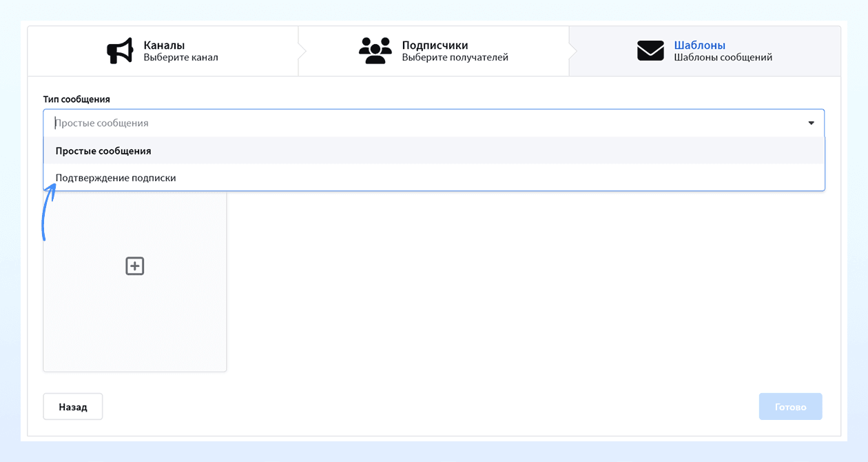Image resolution: width=868 pixels, height=462 pixels.
Task: Click the Выберите получателей subtitle
Action: pos(455,58)
